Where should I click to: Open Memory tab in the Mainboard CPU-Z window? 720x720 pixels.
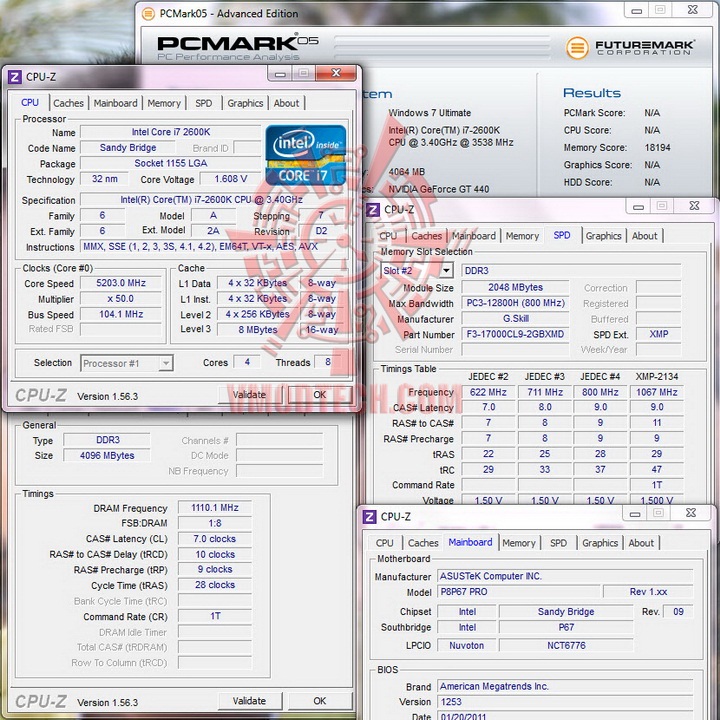tap(519, 543)
